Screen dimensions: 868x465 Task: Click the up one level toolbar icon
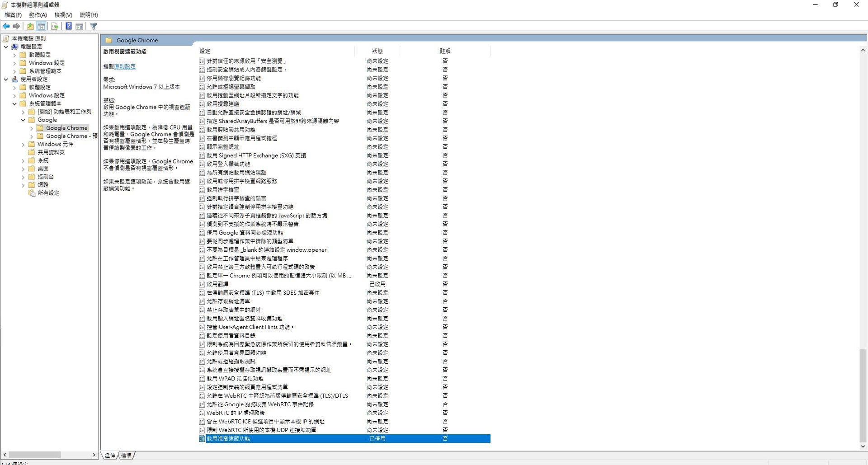tap(30, 26)
